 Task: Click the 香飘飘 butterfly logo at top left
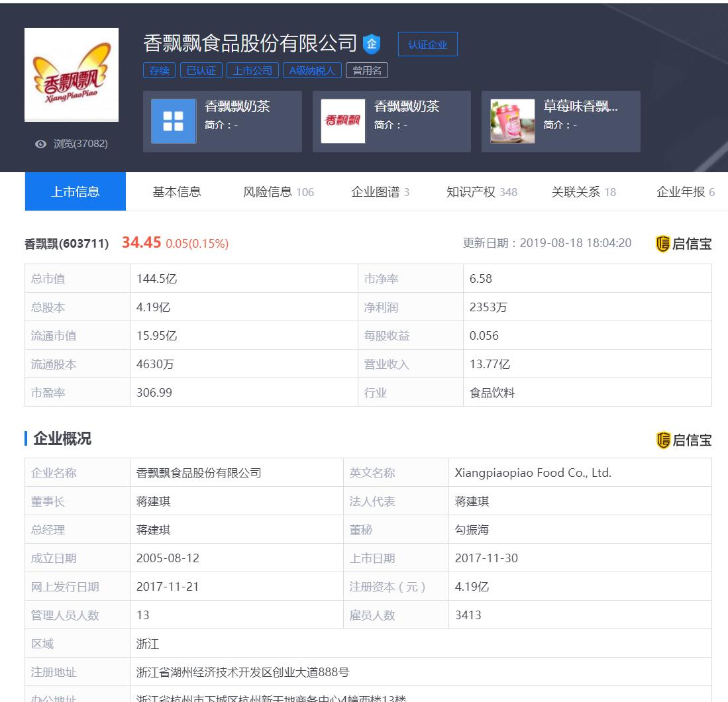71,74
